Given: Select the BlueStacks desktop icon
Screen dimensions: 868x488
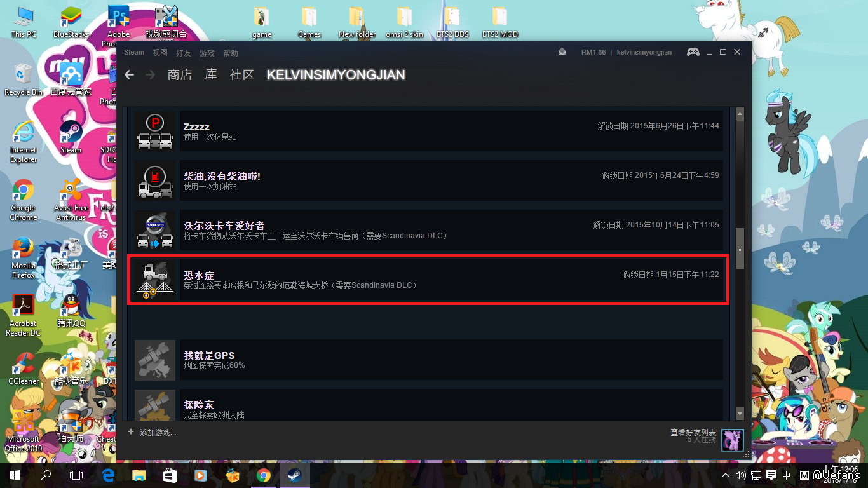Looking at the screenshot, I should point(71,22).
